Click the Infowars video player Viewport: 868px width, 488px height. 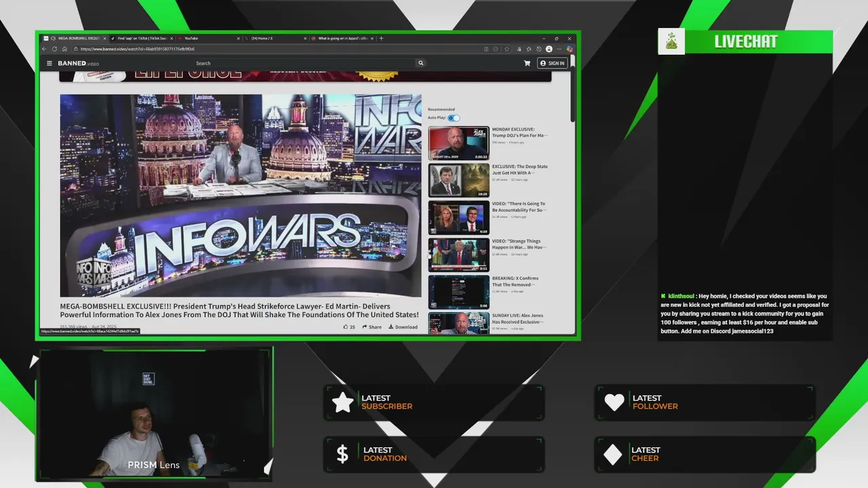pyautogui.click(x=240, y=195)
